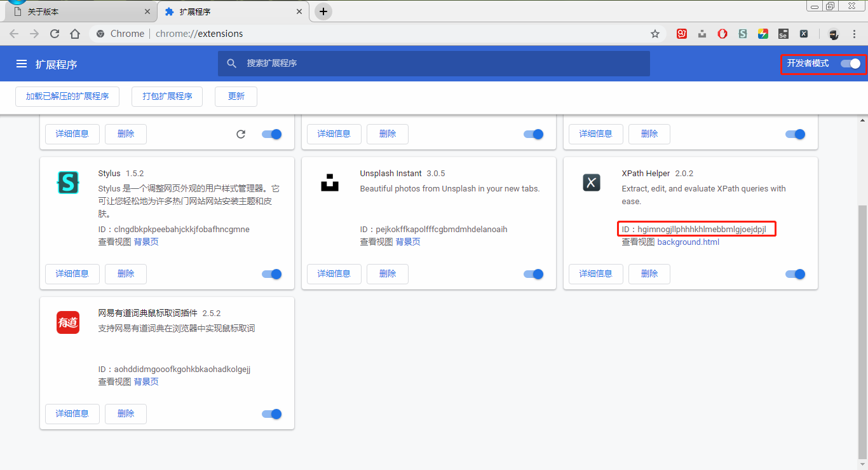Open the Stylus toolbar extension icon
Image resolution: width=868 pixels, height=470 pixels.
click(743, 34)
